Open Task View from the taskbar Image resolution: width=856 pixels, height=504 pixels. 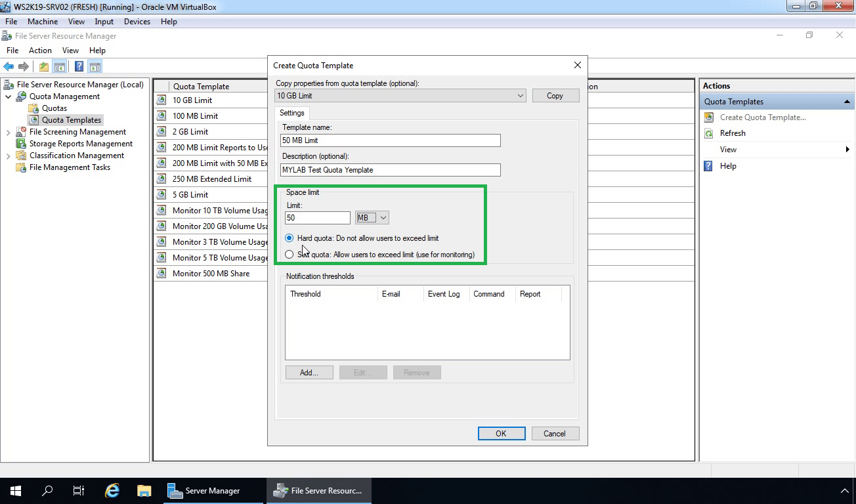tap(79, 491)
